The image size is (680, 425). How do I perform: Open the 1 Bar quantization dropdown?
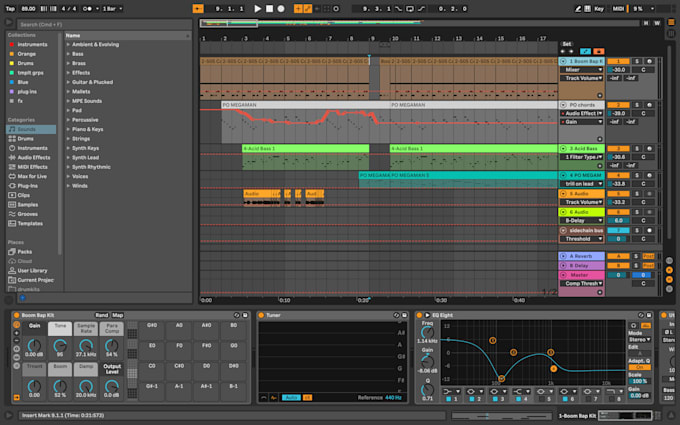pyautogui.click(x=112, y=9)
